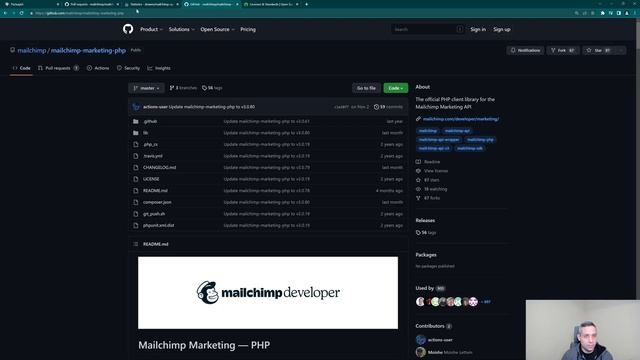The image size is (640, 360).
Task: Open the lib folder
Action: (146, 133)
